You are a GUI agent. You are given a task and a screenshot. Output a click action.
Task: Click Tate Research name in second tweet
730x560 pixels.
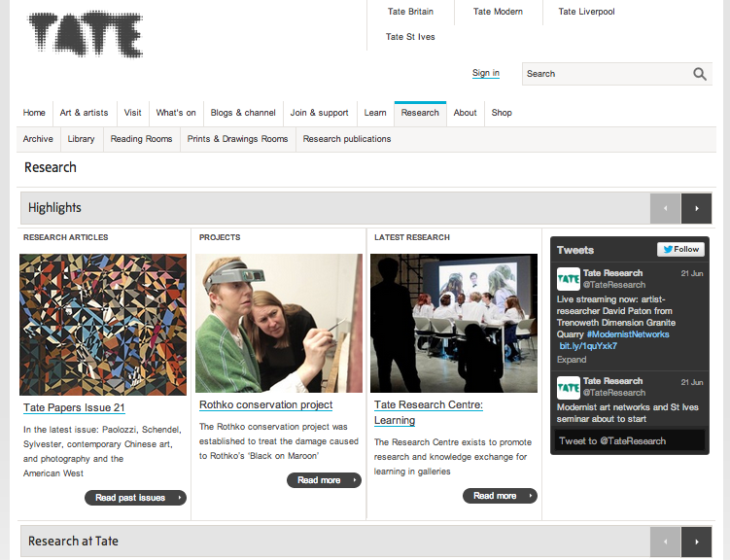pyautogui.click(x=612, y=381)
